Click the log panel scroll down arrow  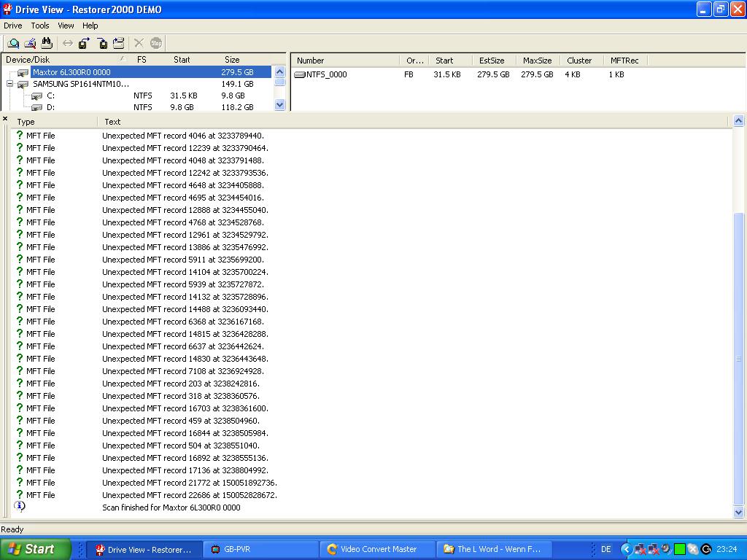click(x=738, y=513)
